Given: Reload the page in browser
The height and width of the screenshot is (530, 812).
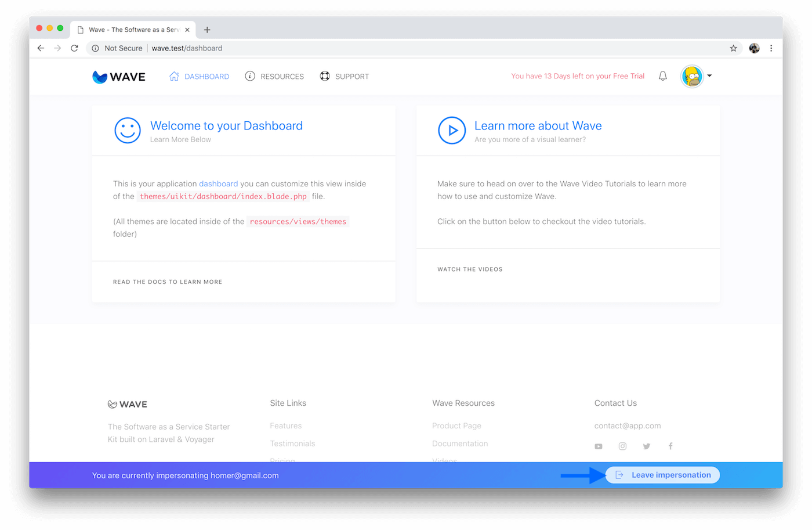Looking at the screenshot, I should (74, 48).
